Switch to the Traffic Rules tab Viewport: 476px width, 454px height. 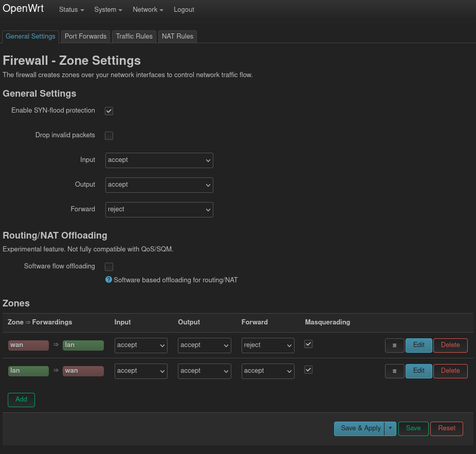(134, 37)
